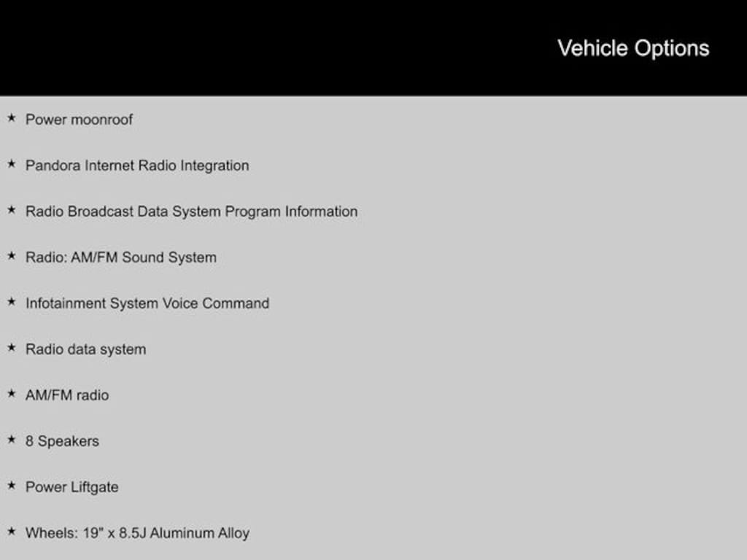747x560 pixels.
Task: Click the star next to AM/FM radio
Action: [11, 393]
